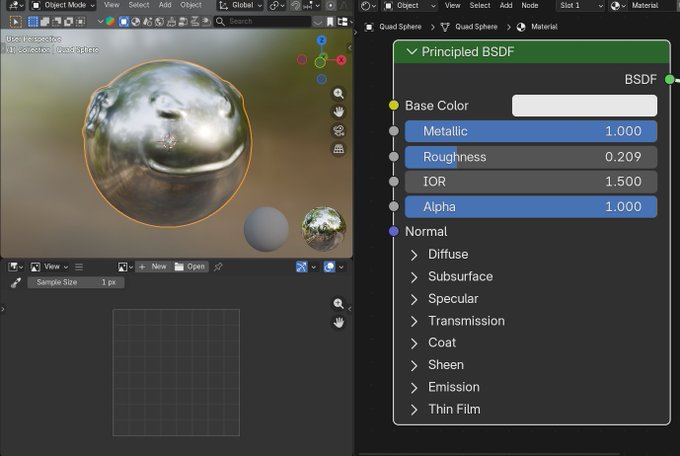Click the Roughness slider
Screen dimensions: 680x456
[x=531, y=157]
